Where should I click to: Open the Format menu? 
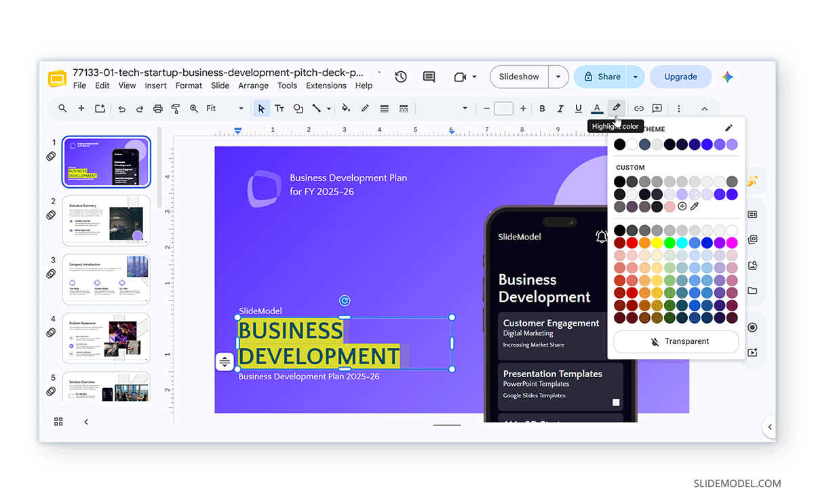point(189,85)
